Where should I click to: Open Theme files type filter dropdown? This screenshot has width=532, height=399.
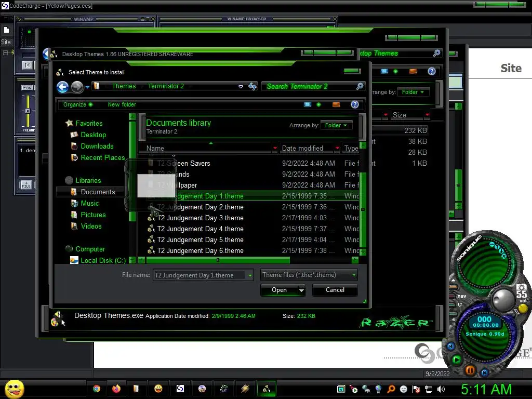point(353,275)
